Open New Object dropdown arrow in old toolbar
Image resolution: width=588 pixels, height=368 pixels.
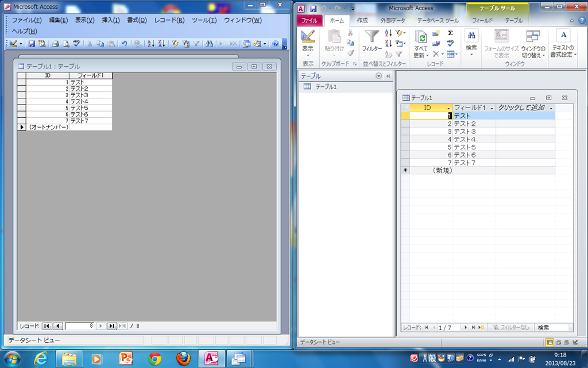coord(265,44)
